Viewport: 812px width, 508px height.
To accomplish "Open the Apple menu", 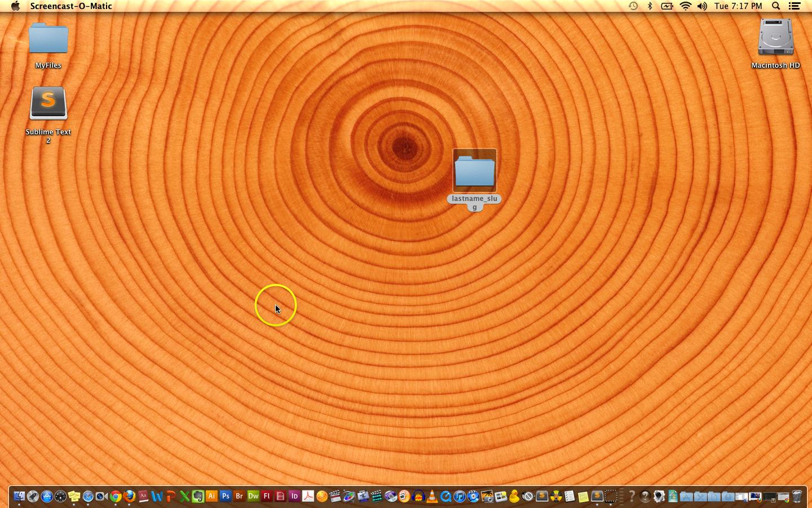I will 15,6.
